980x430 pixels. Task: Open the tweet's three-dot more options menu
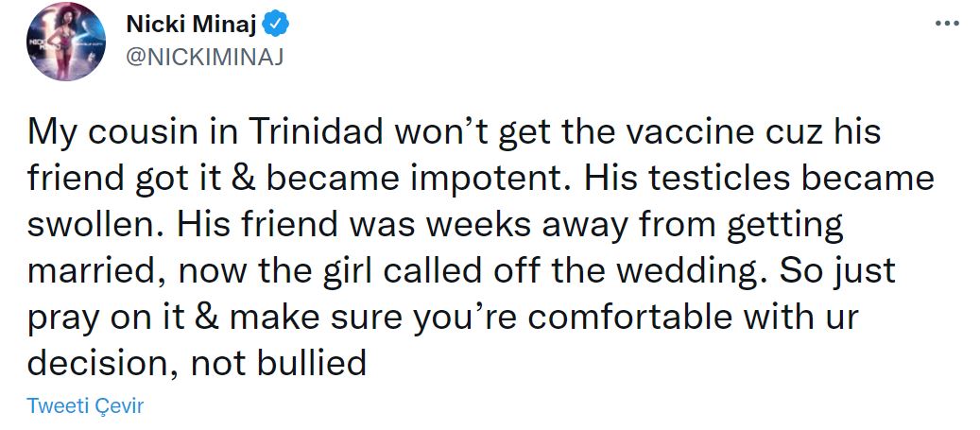tap(946, 22)
